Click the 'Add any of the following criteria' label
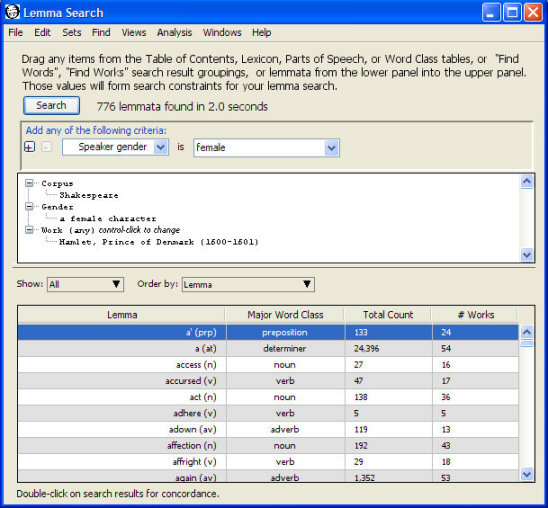The height and width of the screenshot is (508, 548). click(x=96, y=130)
